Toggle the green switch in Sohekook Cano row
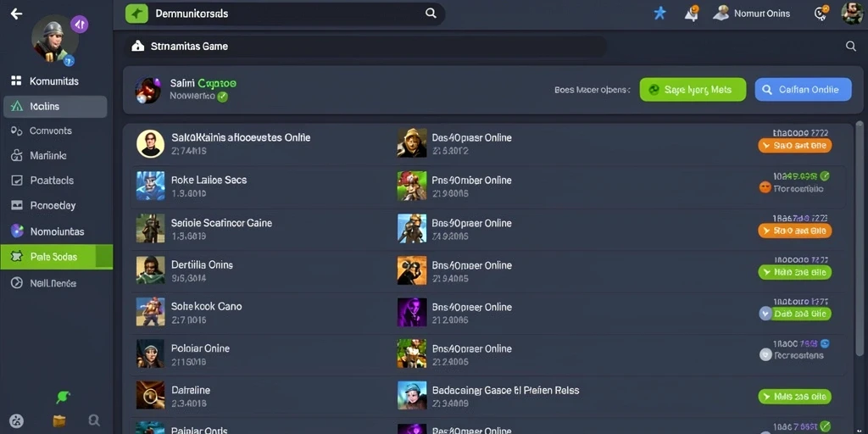Screen dimensions: 868x434 pos(794,314)
